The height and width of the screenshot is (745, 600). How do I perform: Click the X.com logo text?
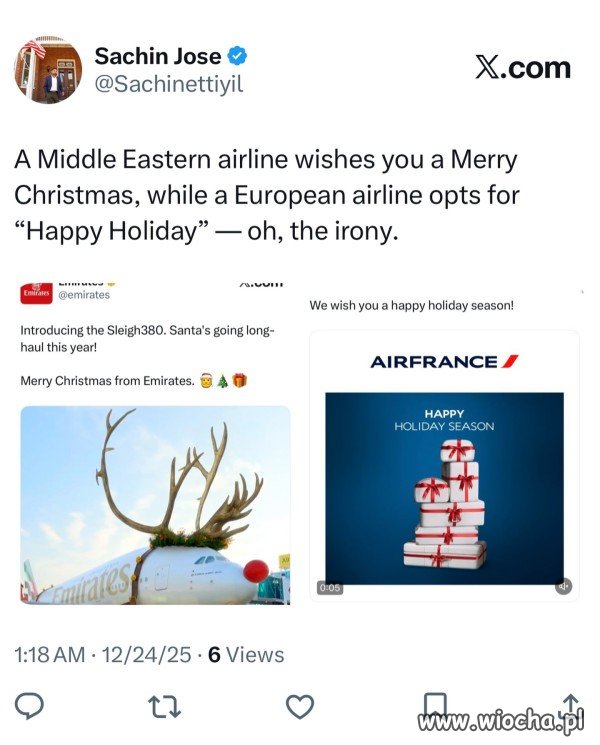click(522, 67)
